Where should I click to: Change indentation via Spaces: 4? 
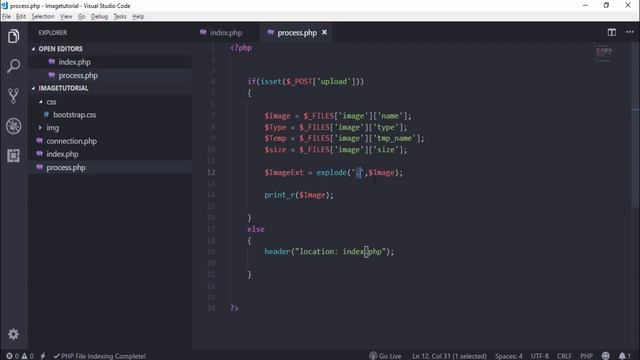click(x=509, y=356)
